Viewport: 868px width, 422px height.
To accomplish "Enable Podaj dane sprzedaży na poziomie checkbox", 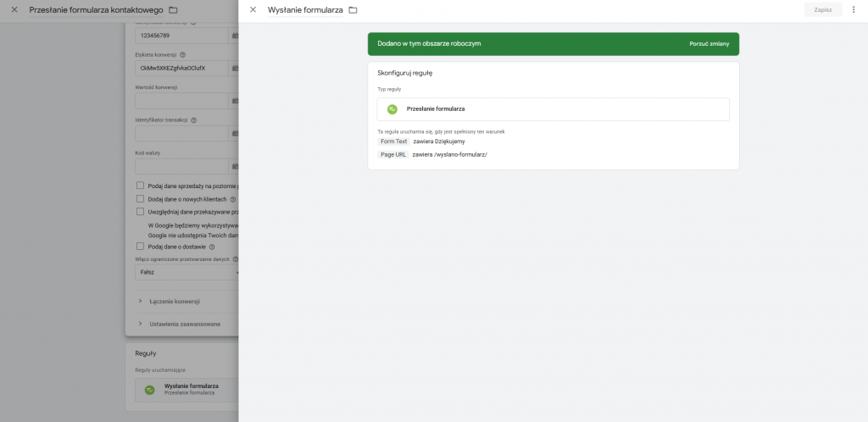I will 140,186.
